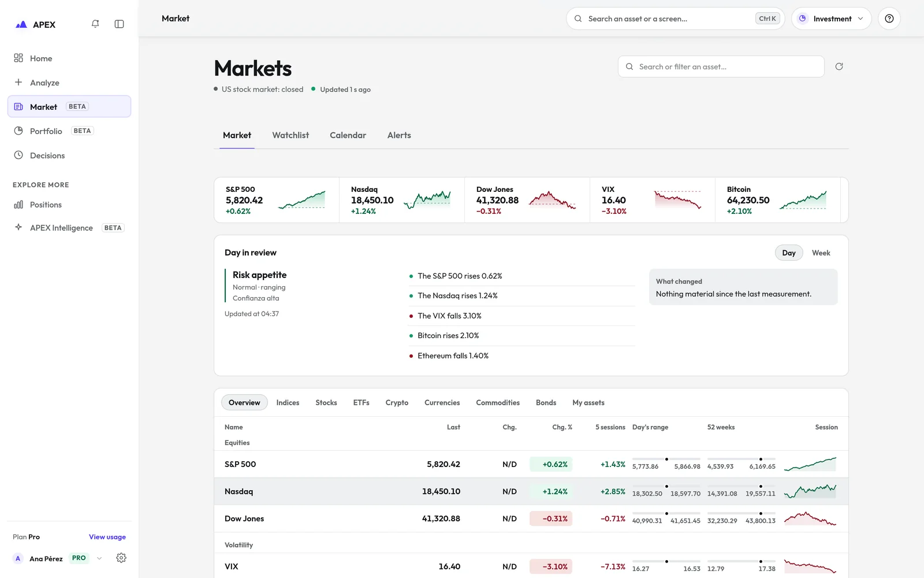924x578 pixels.
Task: Open Dow Jones row in table
Action: point(531,518)
